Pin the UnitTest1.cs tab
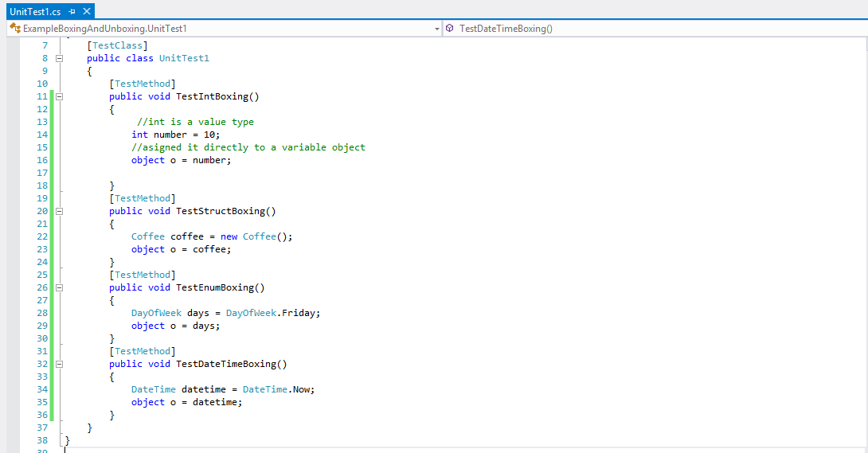Screen dimensions: 868x453 72,12
